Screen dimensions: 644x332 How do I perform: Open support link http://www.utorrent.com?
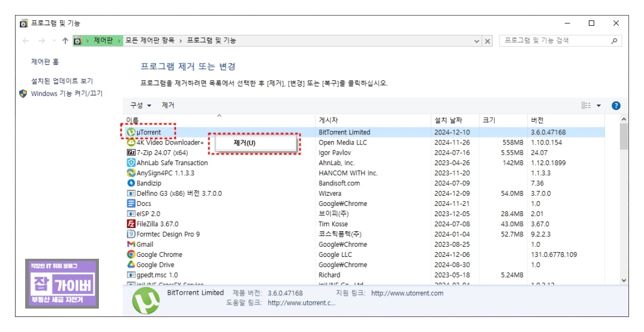tap(407, 294)
